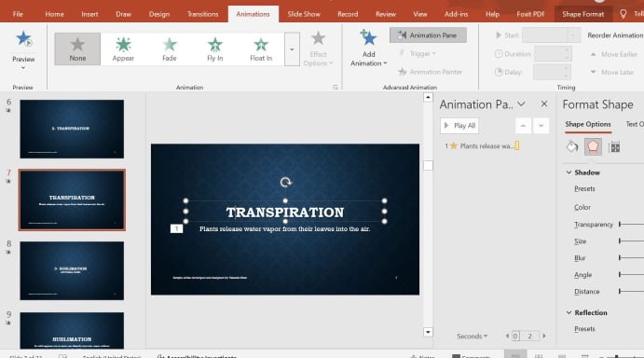Select the Effects pentagon icon
The image size is (644, 358).
593,146
